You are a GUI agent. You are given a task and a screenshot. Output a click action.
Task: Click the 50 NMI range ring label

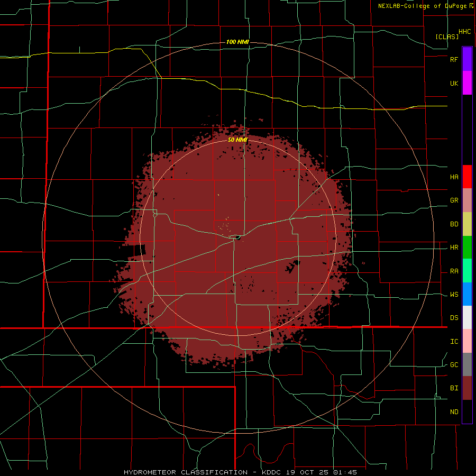tap(237, 140)
